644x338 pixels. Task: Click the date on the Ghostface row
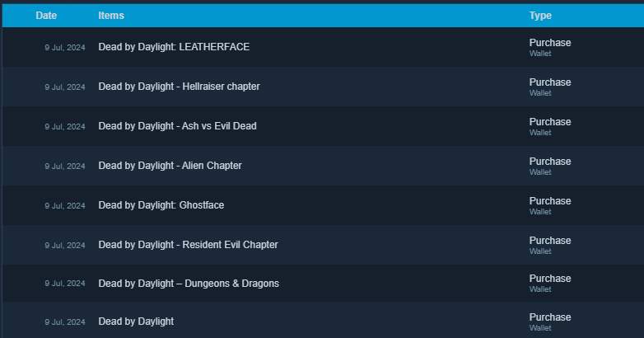tap(65, 205)
